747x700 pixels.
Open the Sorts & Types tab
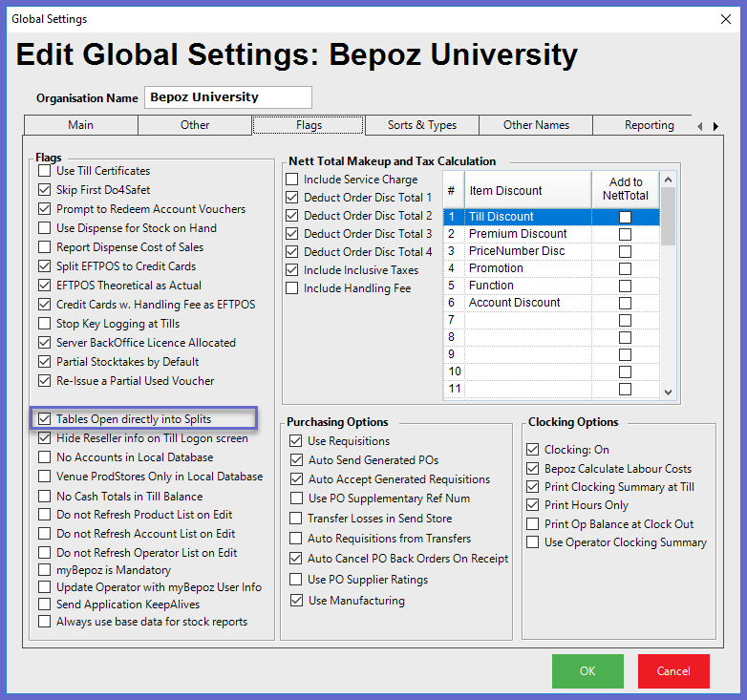(422, 125)
